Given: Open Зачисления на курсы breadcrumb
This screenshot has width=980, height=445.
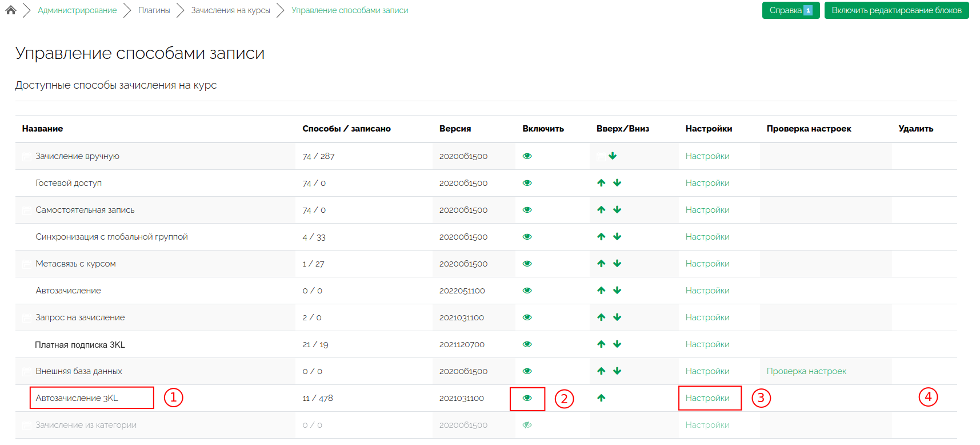Looking at the screenshot, I should tap(231, 10).
